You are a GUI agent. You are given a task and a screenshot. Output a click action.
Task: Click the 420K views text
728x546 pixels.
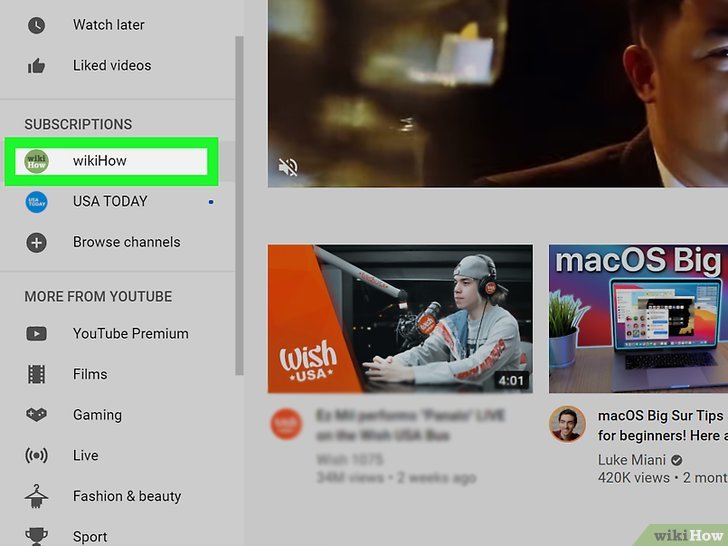click(x=634, y=478)
